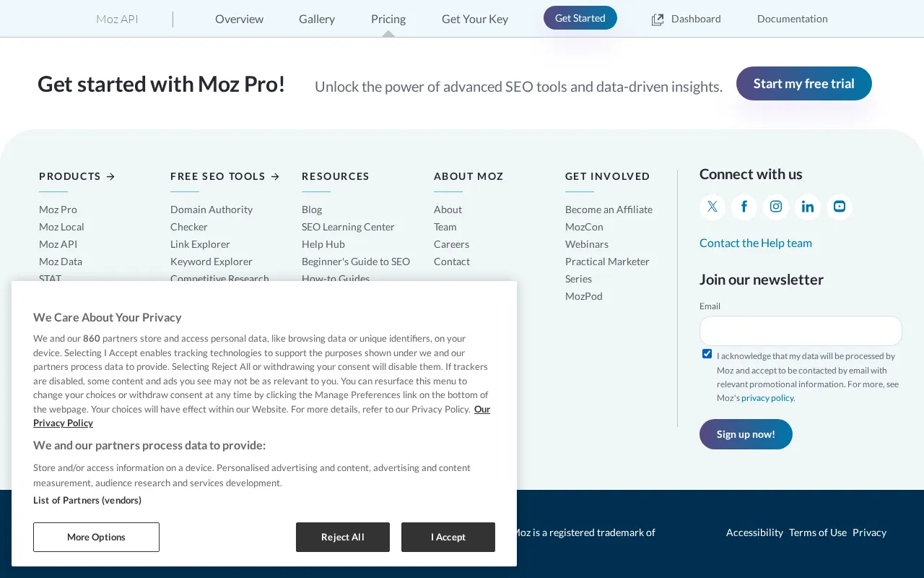Open the Privacy link in bottom bar
Screen dimensions: 924x578
tap(869, 532)
